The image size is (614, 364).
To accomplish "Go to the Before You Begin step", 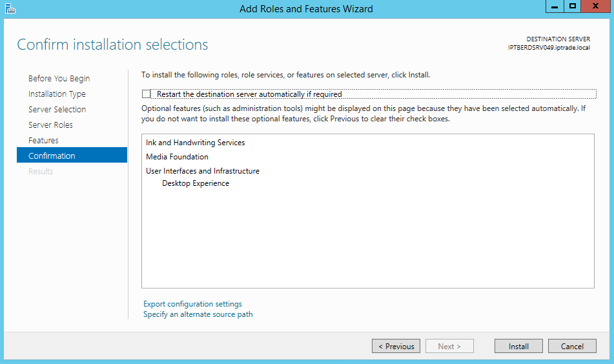I will coord(59,78).
